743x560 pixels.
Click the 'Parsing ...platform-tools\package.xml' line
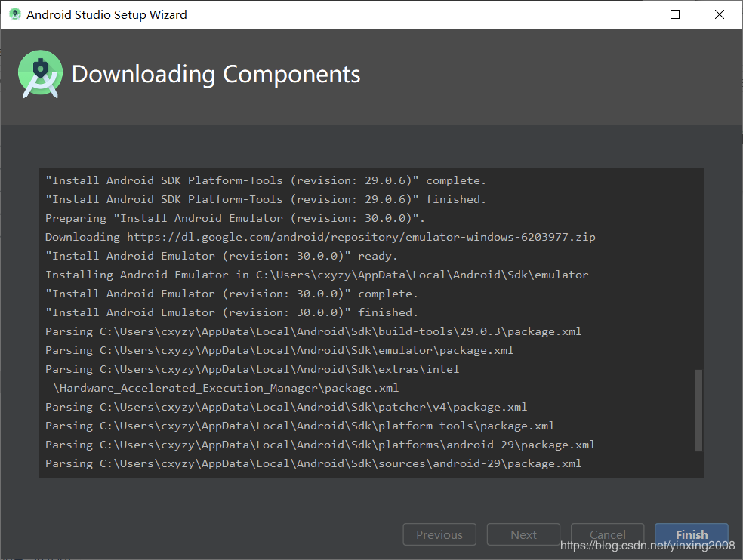[x=300, y=426]
